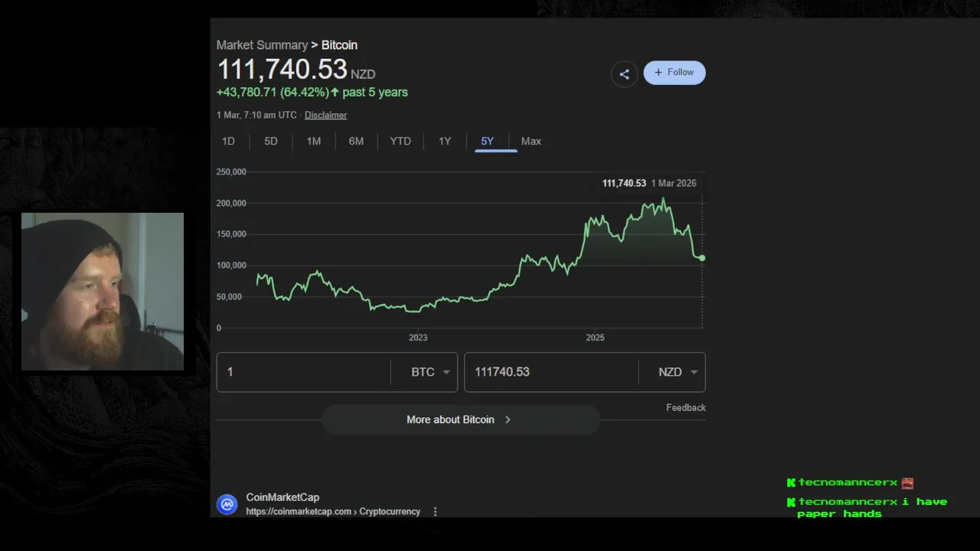The image size is (980, 551).
Task: Select the 6M chart range
Action: [x=356, y=141]
